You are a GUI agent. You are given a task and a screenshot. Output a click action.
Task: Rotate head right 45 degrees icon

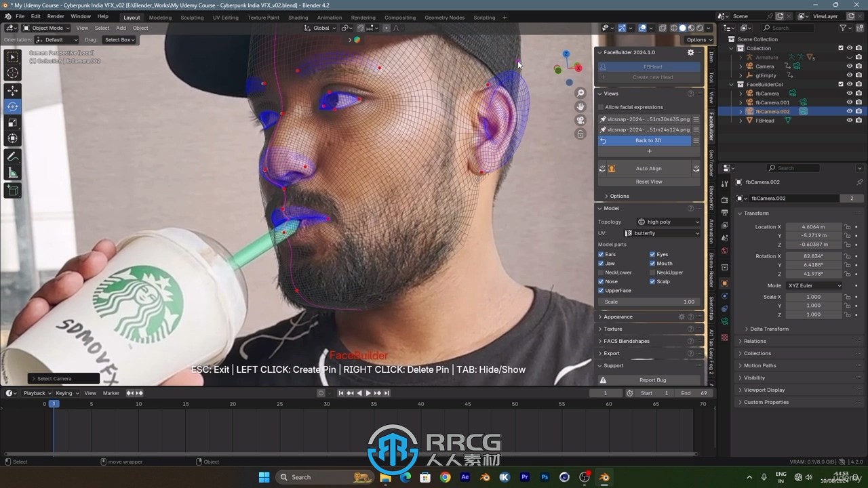coord(696,168)
